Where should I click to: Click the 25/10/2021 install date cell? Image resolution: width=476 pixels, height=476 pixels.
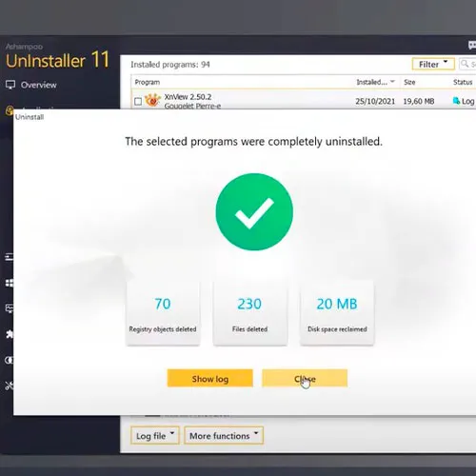click(x=375, y=101)
